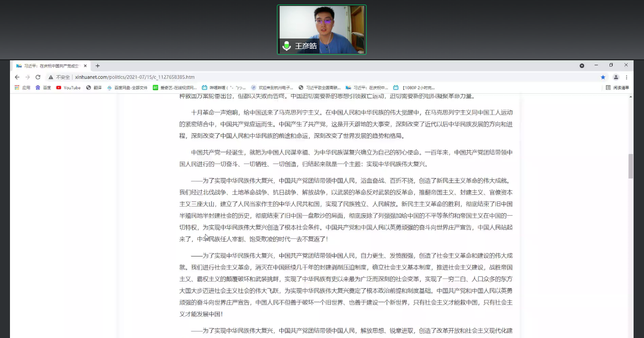Screen dimensions: 644x338
Task: Open the 阅读清单 reading list panel
Action: [617, 87]
